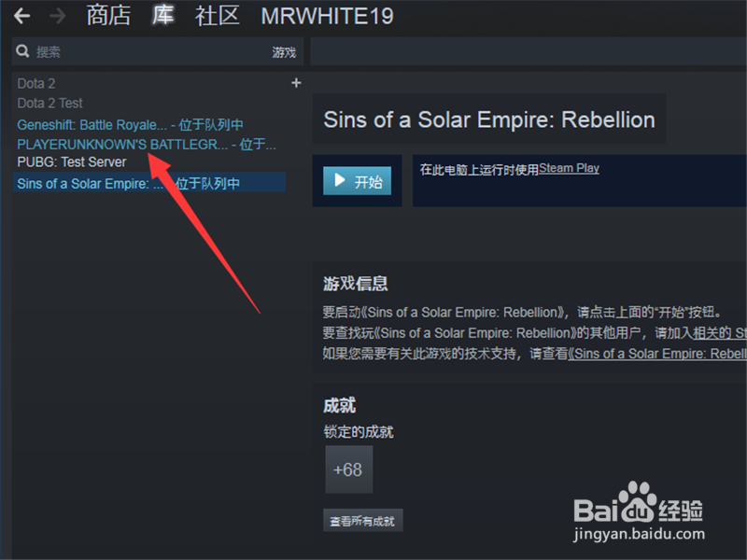Click the magnifier search icon
Image resolution: width=747 pixels, height=560 pixels.
pos(22,51)
